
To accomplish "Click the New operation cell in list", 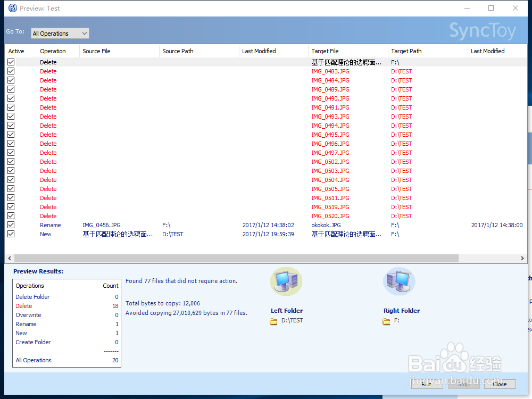I will (45, 234).
